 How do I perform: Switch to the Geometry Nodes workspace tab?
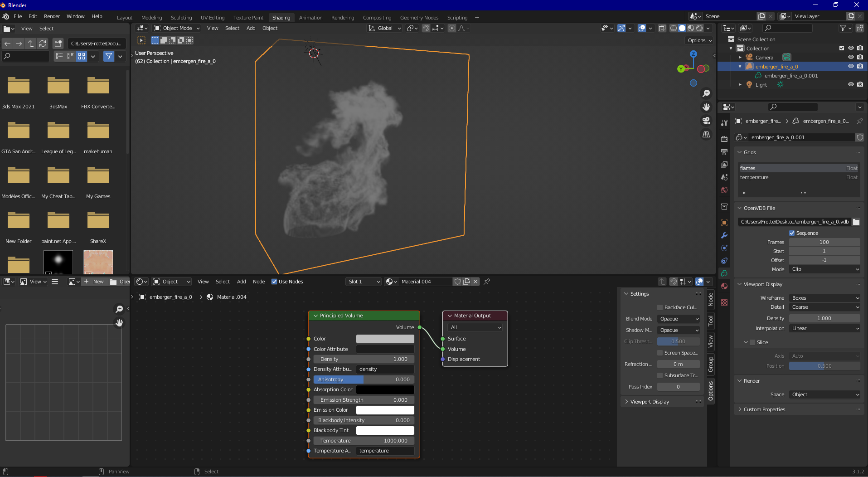click(x=419, y=18)
